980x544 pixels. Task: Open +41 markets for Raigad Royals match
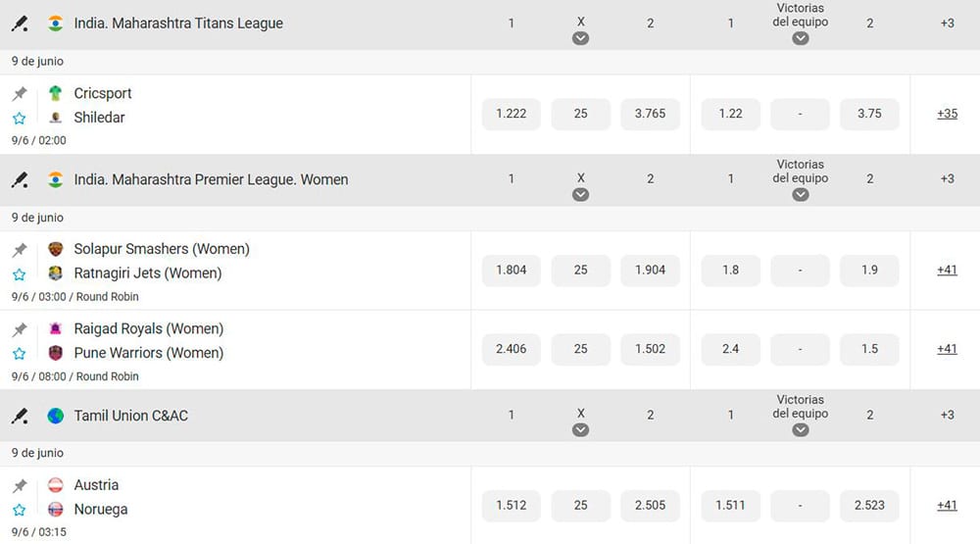(947, 349)
